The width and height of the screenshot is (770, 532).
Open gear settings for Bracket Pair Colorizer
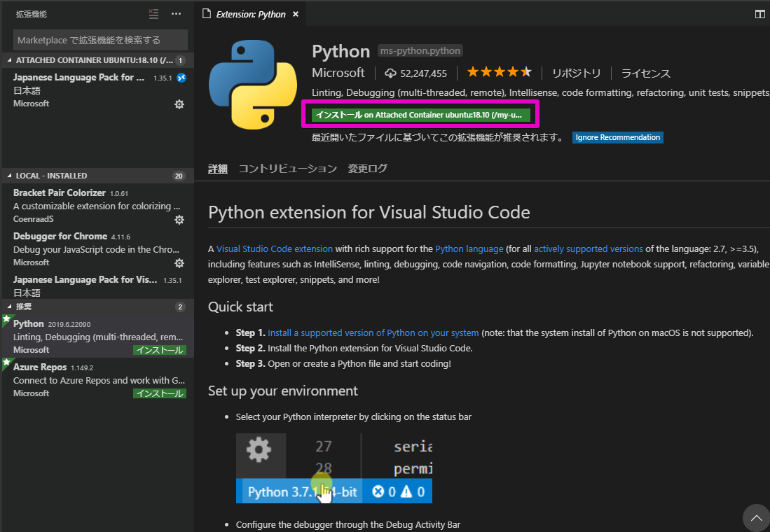[x=179, y=219]
